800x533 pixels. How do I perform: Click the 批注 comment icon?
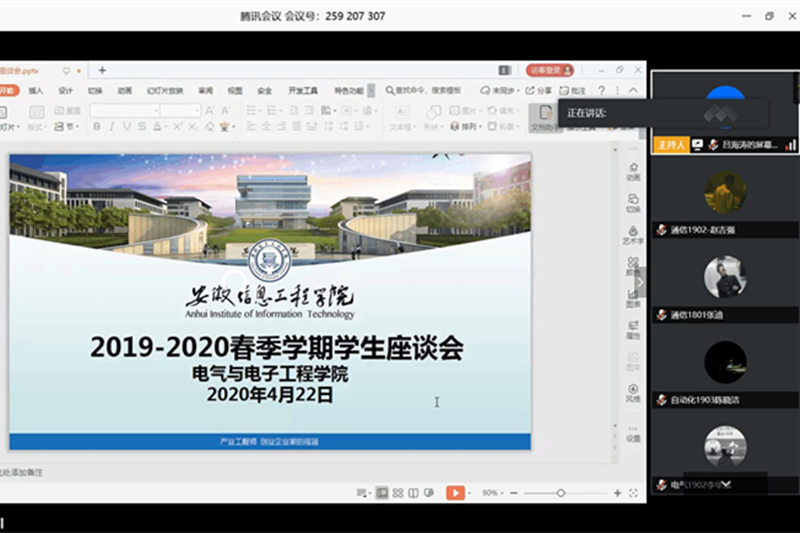click(573, 91)
